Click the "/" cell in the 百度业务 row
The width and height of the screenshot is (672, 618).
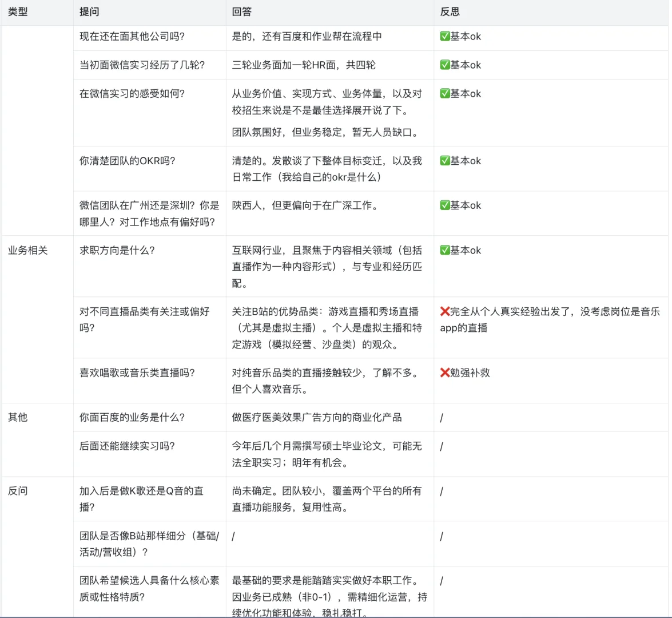pos(441,418)
